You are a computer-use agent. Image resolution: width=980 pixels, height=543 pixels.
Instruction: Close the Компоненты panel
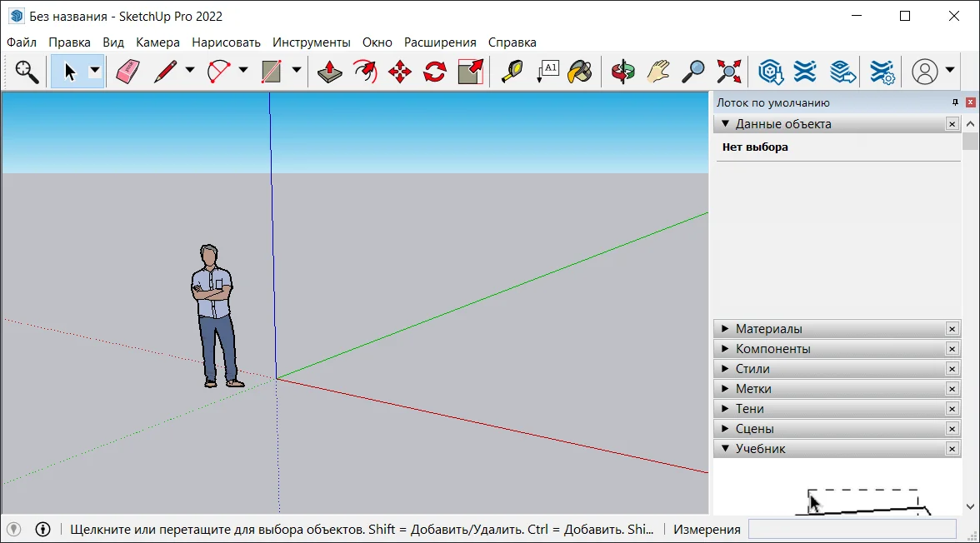pos(952,349)
